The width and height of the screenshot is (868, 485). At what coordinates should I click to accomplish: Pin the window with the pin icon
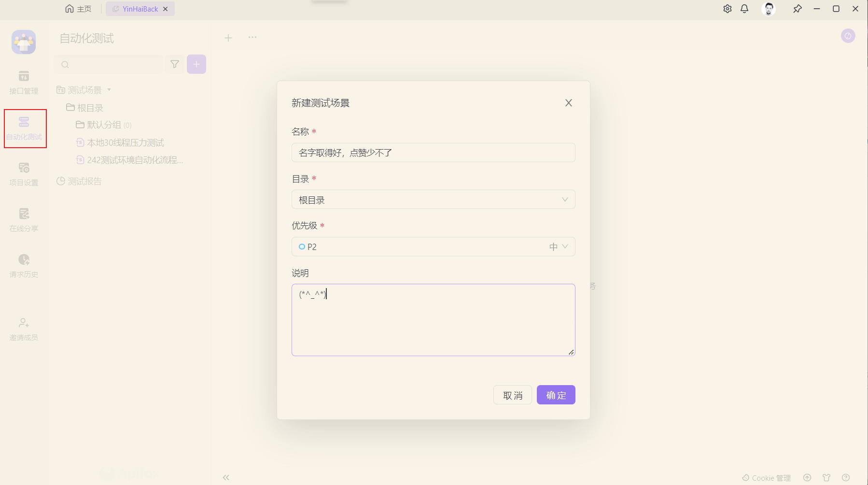click(x=798, y=9)
